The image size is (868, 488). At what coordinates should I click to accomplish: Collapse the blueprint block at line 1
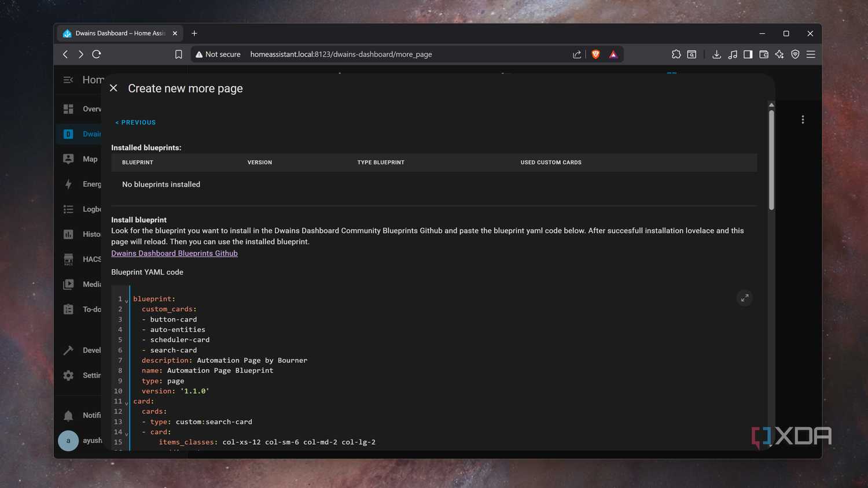tap(127, 301)
